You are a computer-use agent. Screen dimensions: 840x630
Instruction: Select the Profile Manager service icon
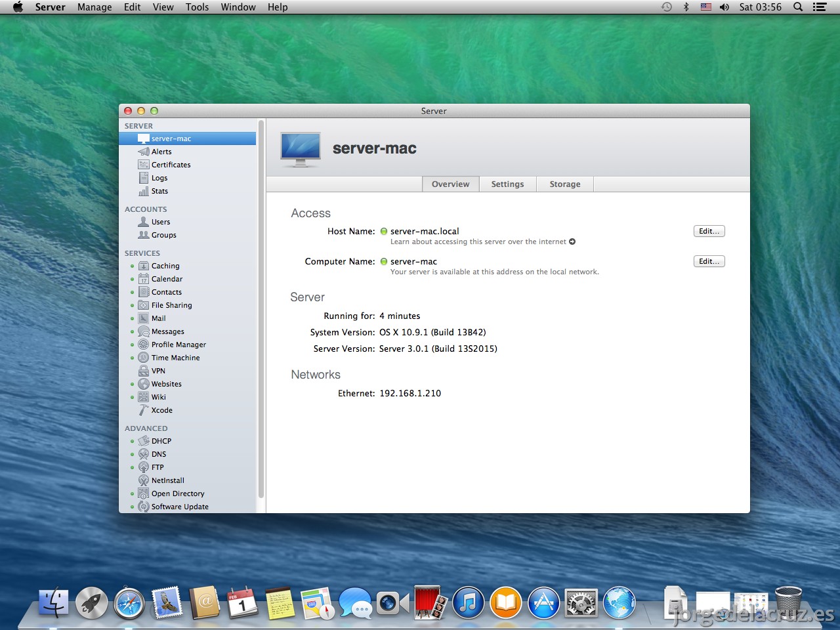coord(144,345)
